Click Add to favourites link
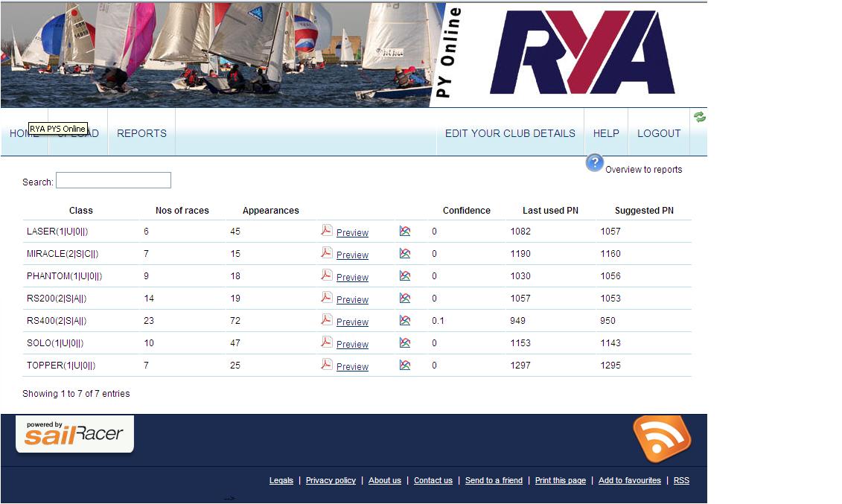Viewport: 842px width, 504px height. point(630,480)
